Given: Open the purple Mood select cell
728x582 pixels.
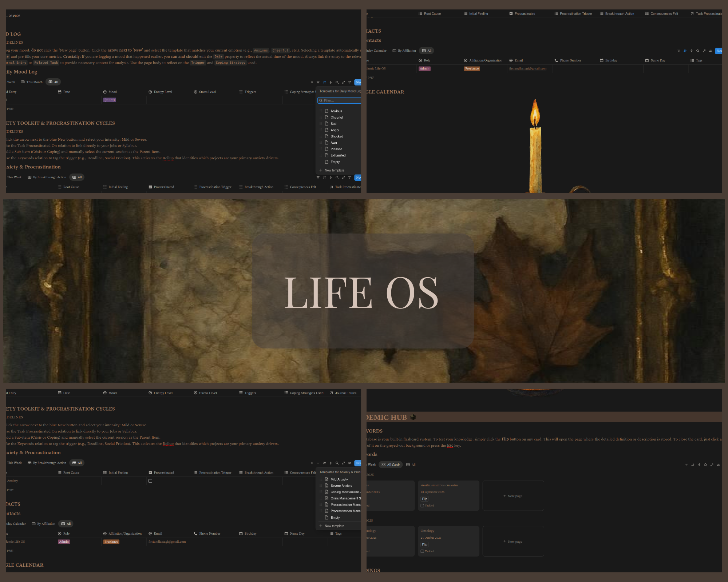Looking at the screenshot, I should click(x=110, y=100).
